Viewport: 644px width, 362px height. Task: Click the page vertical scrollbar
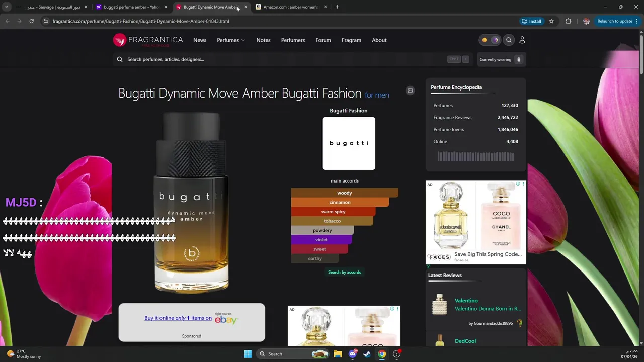point(641,55)
